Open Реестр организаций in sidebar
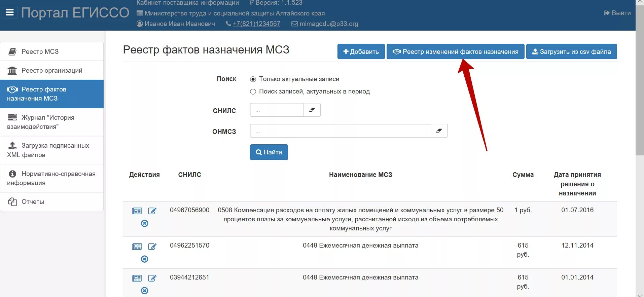The height and width of the screenshot is (297, 644). [x=52, y=70]
